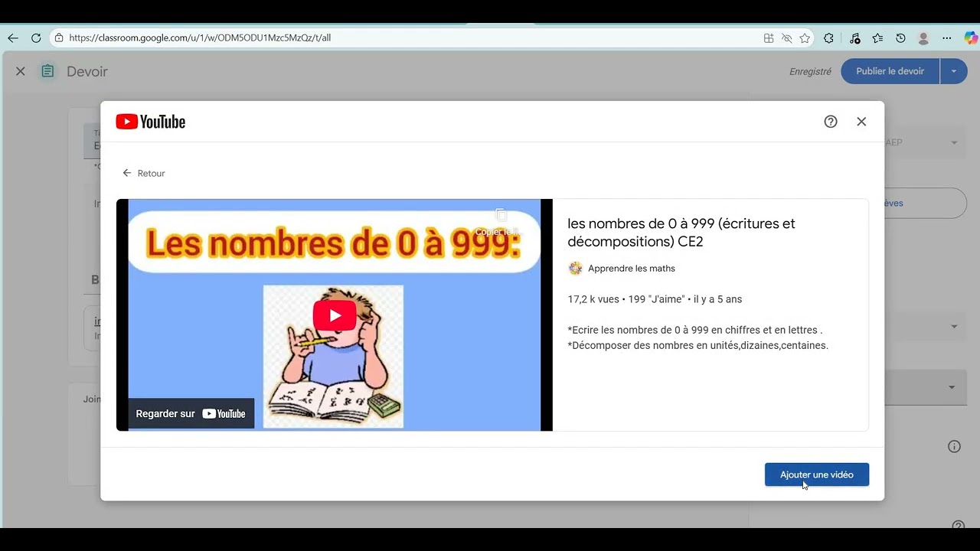
Task: Click Regarder sur YouTube button
Action: tap(191, 413)
